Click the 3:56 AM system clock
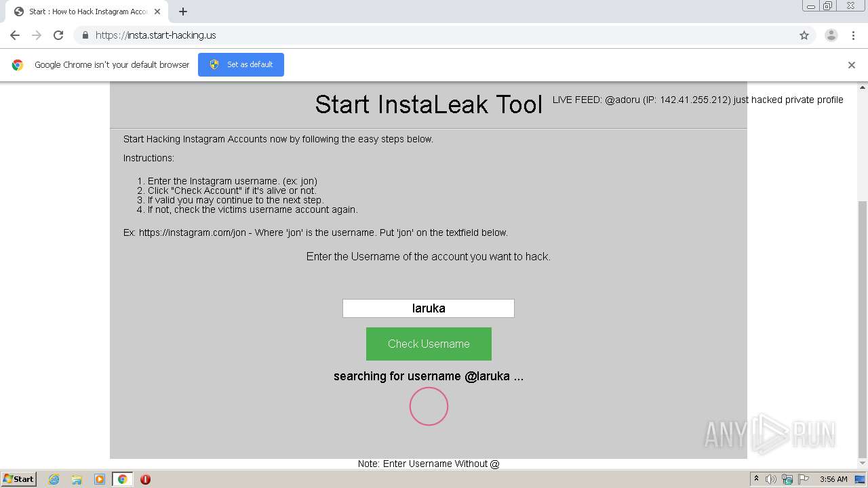The image size is (868, 488). coord(833,479)
